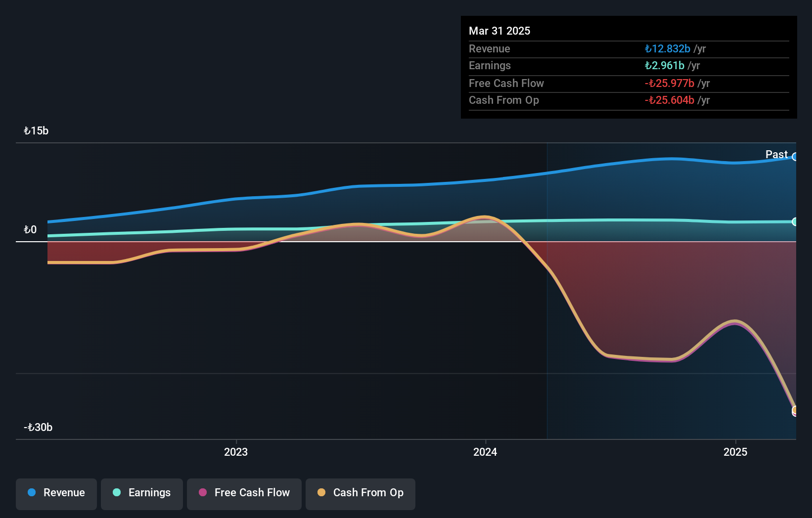This screenshot has width=812, height=518.
Task: Click the Mar 31 2025 tooltip date
Action: 499,31
